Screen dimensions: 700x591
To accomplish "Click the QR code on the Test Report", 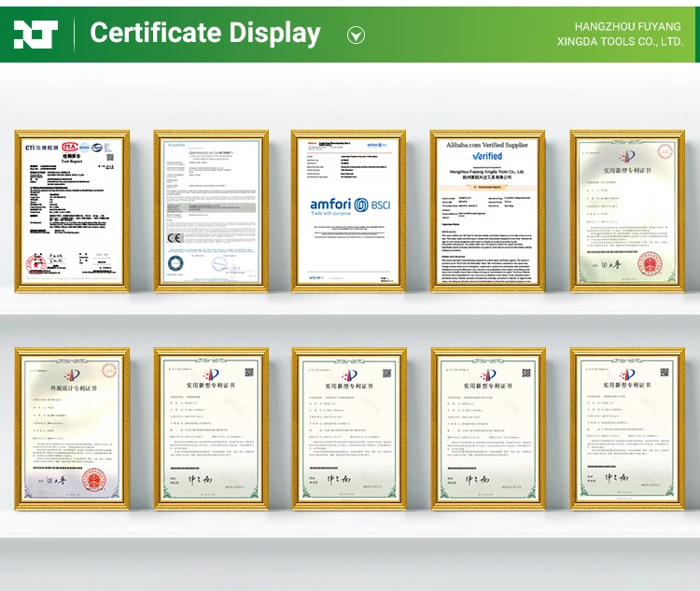I will 110,156.
